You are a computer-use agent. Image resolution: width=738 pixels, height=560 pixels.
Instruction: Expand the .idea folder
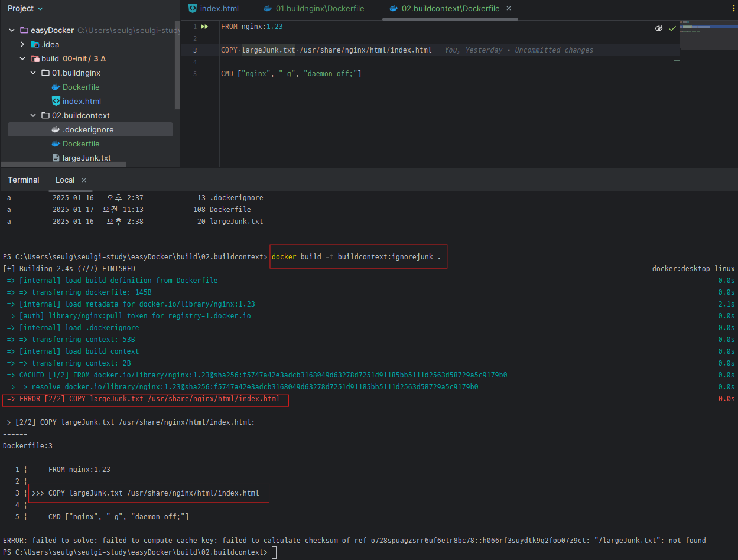(x=23, y=44)
